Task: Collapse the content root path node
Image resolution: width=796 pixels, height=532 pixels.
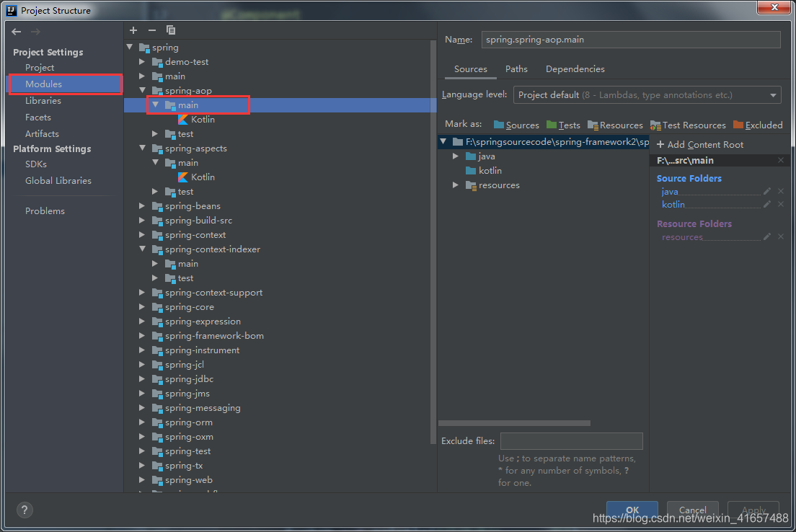Action: pyautogui.click(x=443, y=141)
